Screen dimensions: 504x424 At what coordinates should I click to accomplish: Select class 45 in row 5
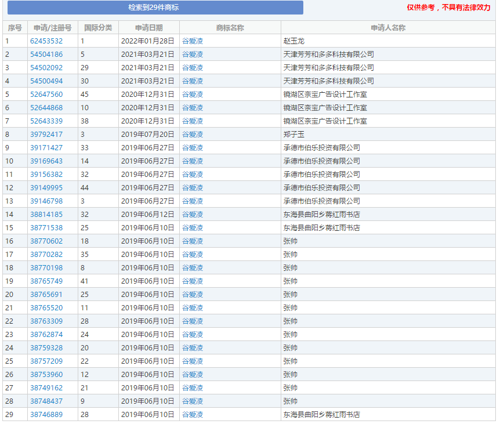[85, 95]
